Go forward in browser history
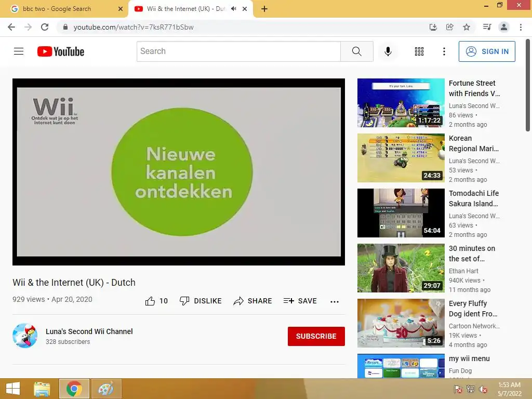 [x=28, y=27]
